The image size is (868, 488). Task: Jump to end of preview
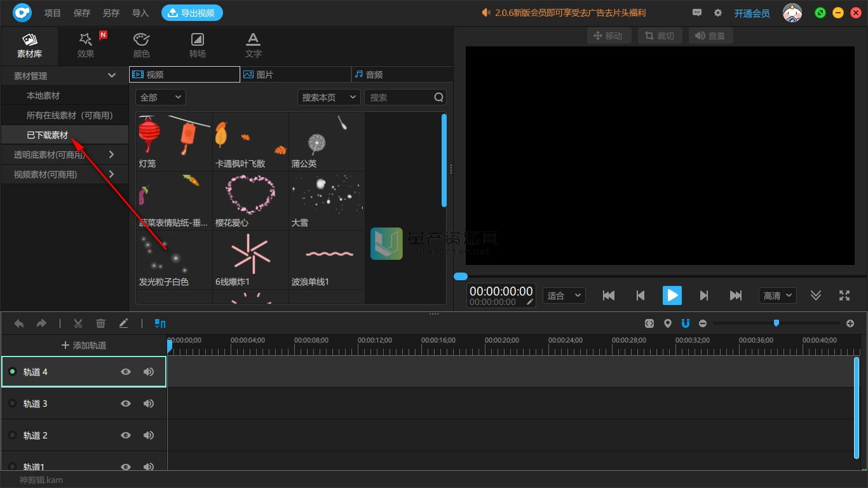[x=736, y=295]
